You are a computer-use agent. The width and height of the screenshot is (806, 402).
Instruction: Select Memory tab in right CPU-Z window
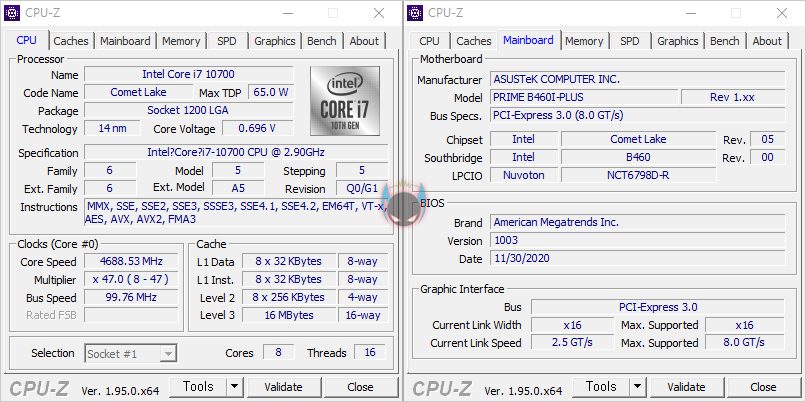tap(584, 41)
